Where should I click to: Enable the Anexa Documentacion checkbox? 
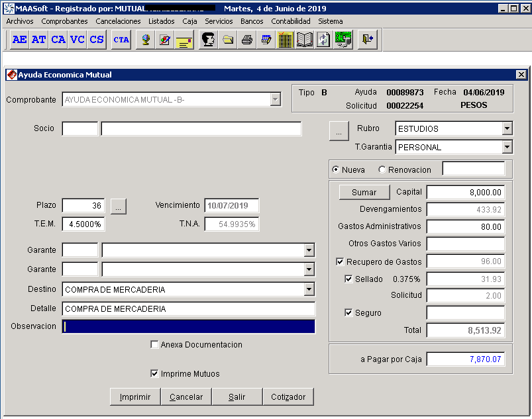click(x=155, y=345)
